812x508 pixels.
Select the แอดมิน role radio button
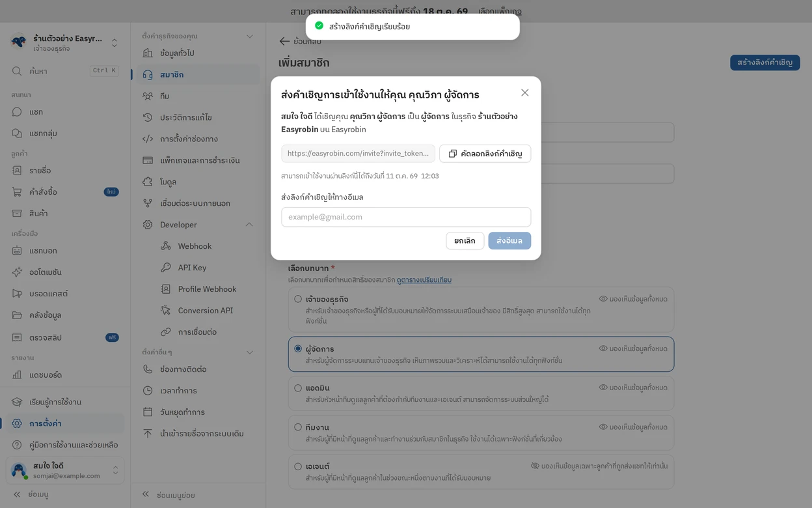(298, 388)
